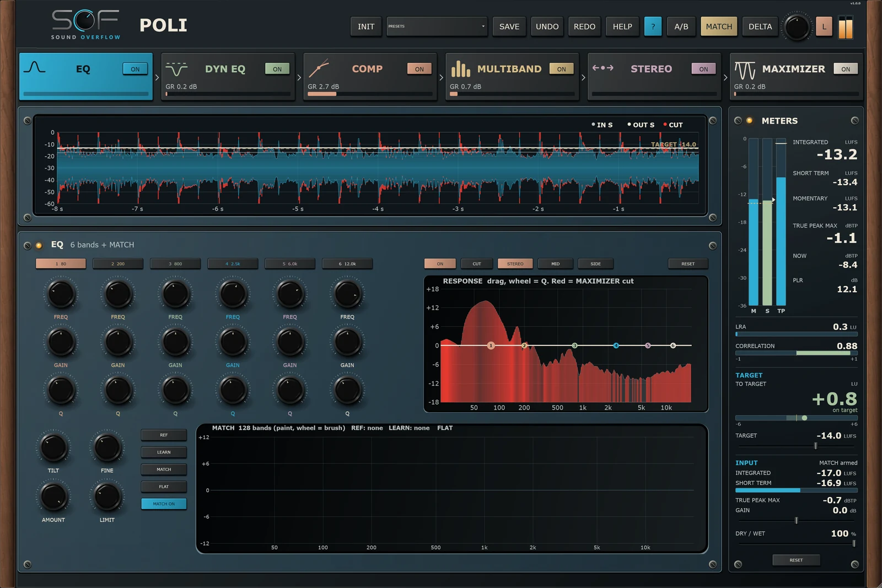Click the METERS panel RESET button

click(x=796, y=560)
